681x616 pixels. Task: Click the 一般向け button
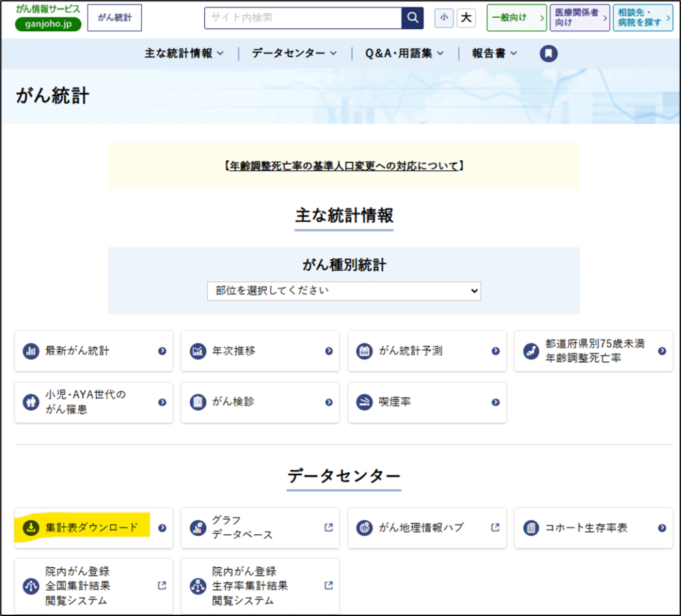(x=516, y=18)
